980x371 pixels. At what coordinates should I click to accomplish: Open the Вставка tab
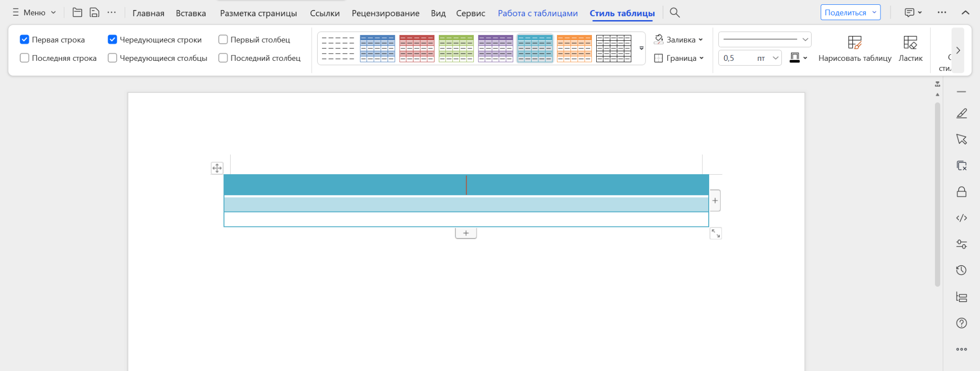click(x=191, y=13)
